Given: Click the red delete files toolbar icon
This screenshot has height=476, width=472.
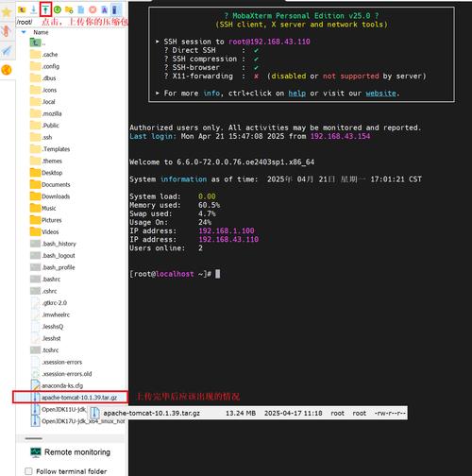Looking at the screenshot, I should pos(93,9).
